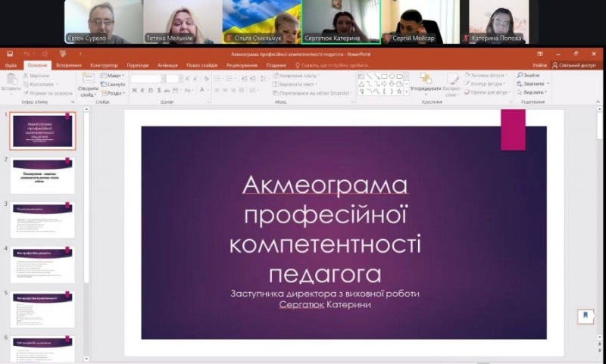This screenshot has height=364, width=606.
Task: Click the Sign in (Увійти) link
Action: click(x=539, y=66)
